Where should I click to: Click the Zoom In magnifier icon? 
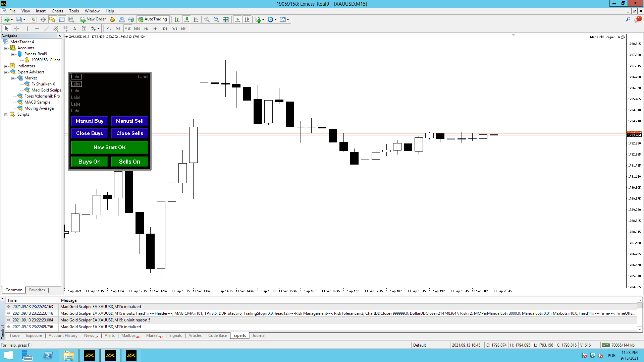(x=207, y=19)
